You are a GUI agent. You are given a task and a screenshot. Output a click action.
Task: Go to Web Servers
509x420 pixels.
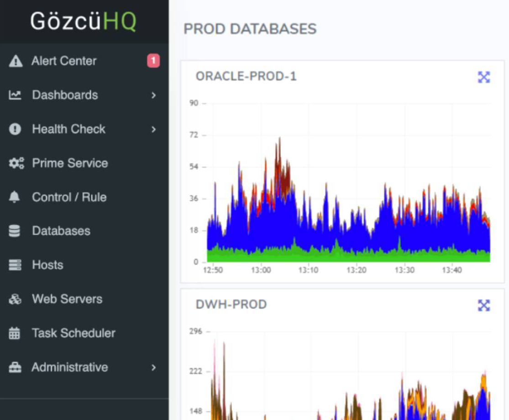point(67,299)
